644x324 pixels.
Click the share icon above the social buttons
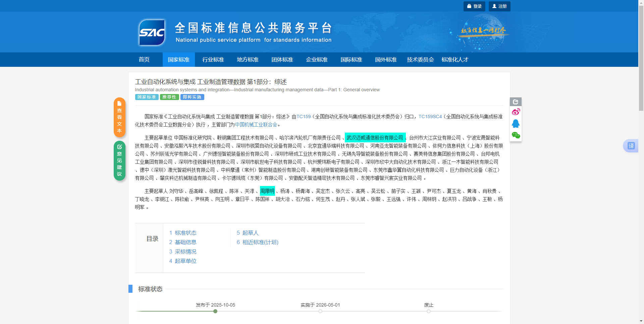pyautogui.click(x=516, y=101)
